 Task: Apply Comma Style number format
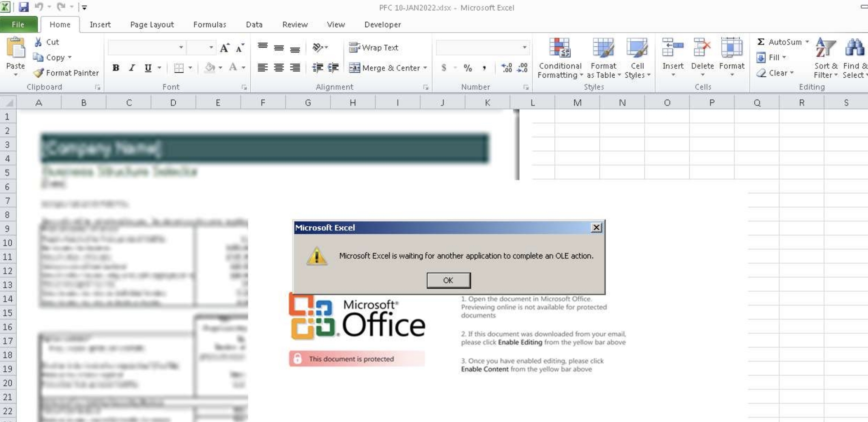point(484,68)
